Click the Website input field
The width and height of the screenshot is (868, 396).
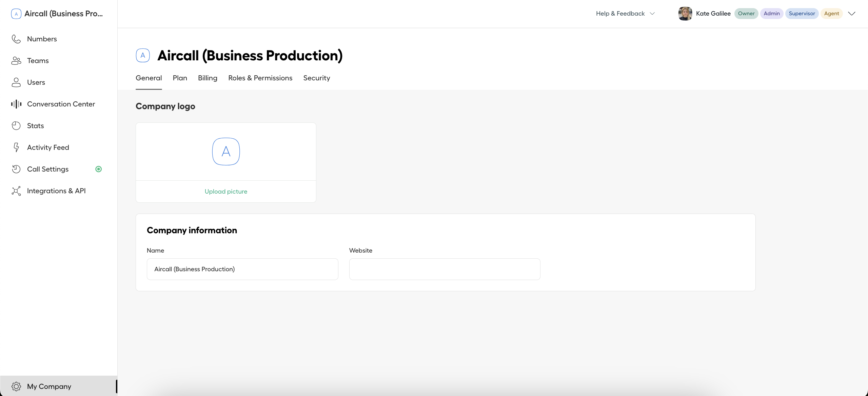tap(445, 269)
